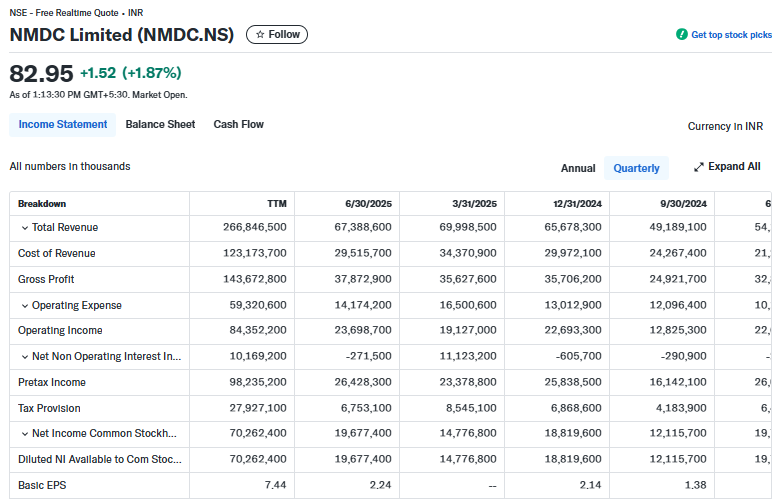The height and width of the screenshot is (499, 778).
Task: Click Operating Income value 12,825,300
Action: (x=678, y=330)
